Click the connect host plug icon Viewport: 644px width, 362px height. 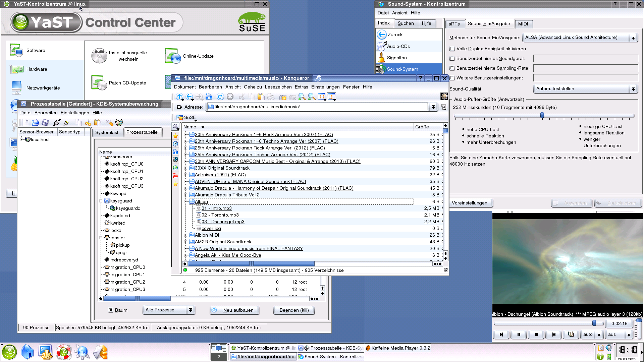click(x=57, y=123)
